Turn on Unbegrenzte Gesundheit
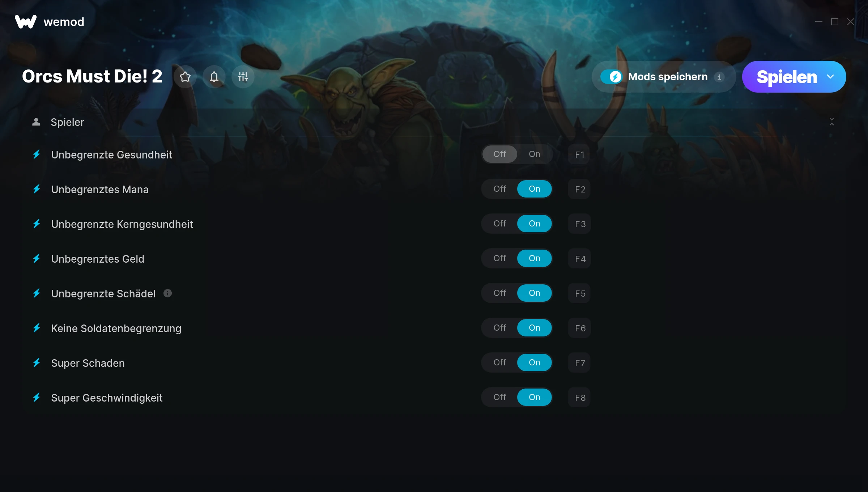 click(535, 154)
